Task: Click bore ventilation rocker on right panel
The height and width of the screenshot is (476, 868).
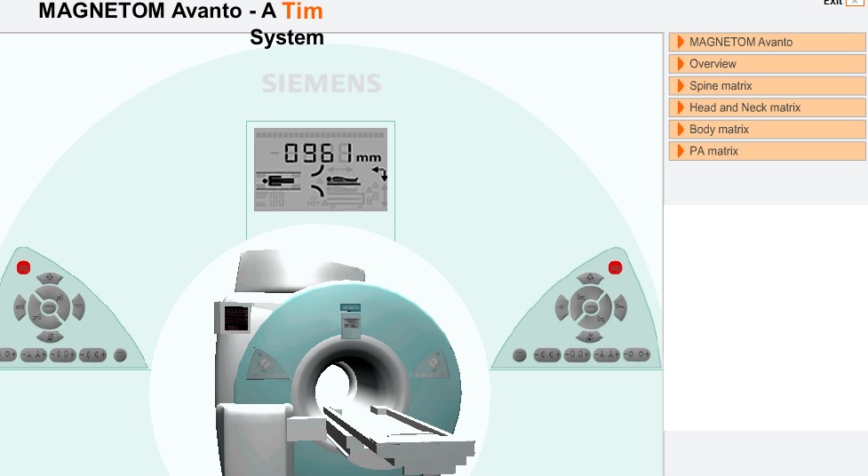Action: (607, 355)
